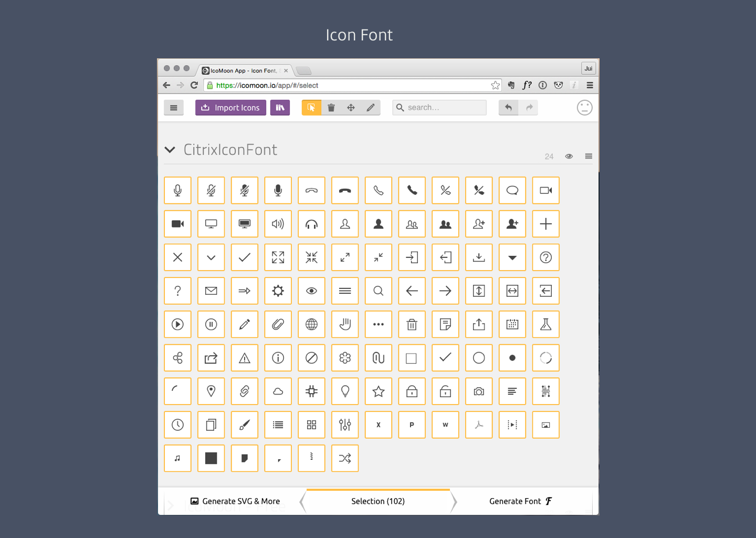Select the solid hang-up phone icon
This screenshot has width=756, height=538.
pyautogui.click(x=345, y=190)
